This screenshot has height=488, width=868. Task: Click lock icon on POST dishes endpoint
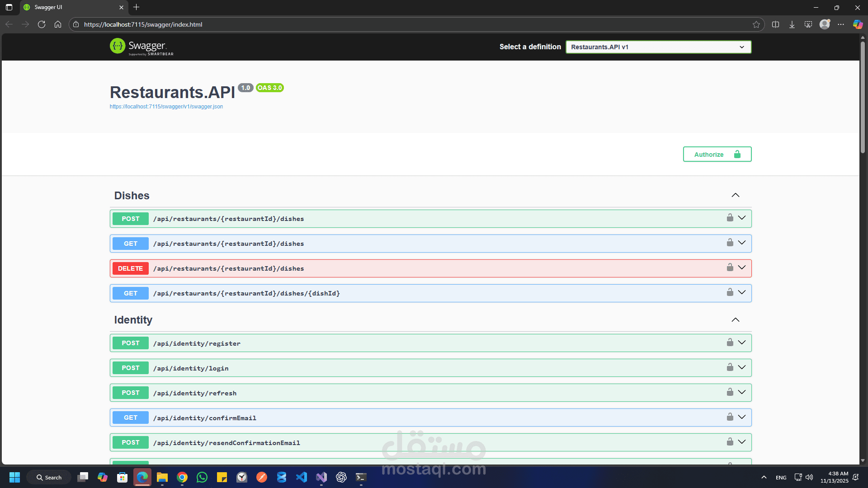tap(730, 218)
